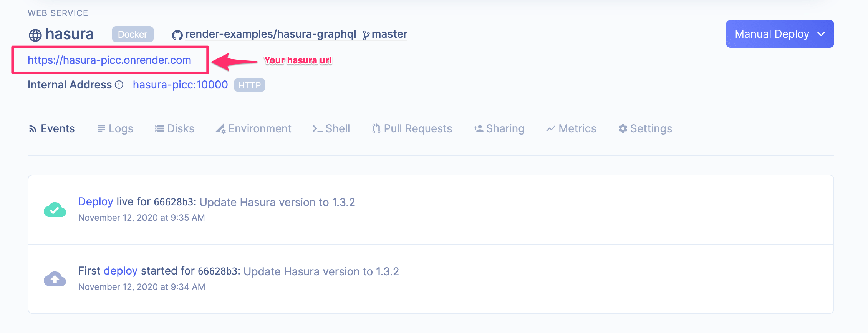Open the Shell tab
The image size is (868, 333).
[331, 128]
